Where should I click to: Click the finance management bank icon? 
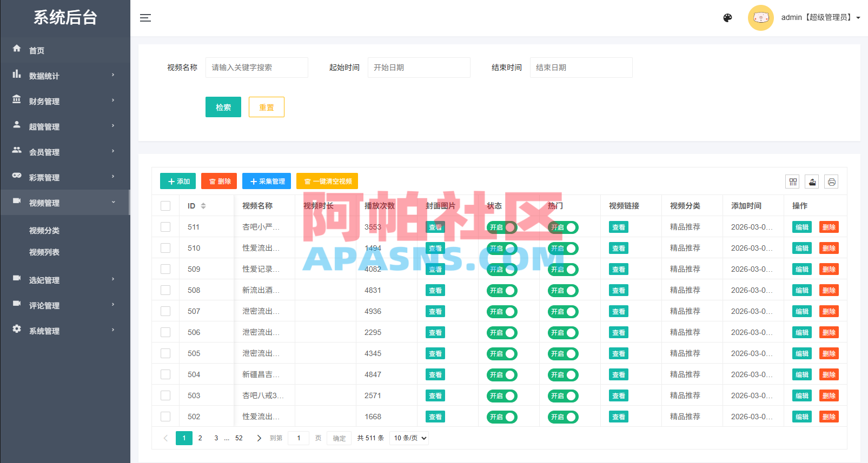[x=17, y=99]
